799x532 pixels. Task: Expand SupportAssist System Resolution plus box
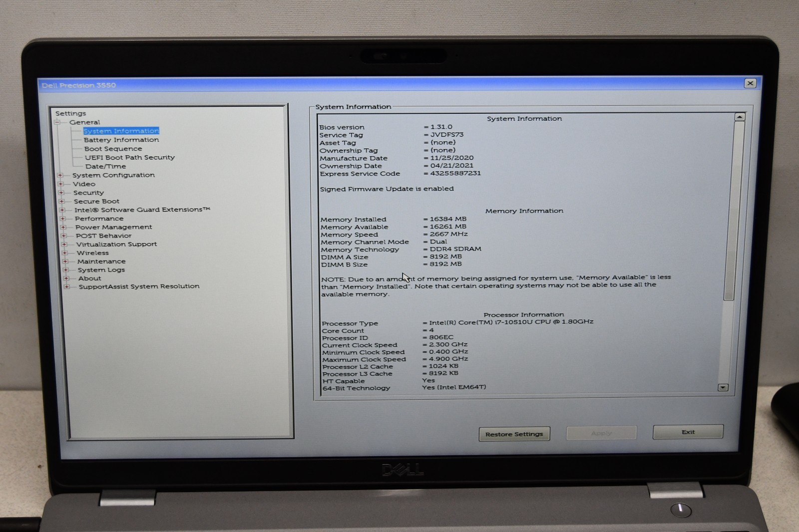pos(67,287)
